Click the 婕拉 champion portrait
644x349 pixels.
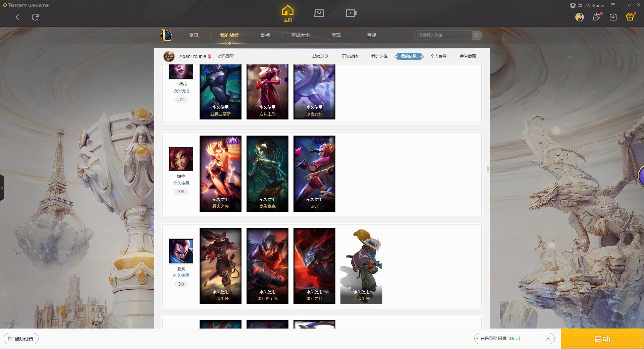(x=181, y=159)
